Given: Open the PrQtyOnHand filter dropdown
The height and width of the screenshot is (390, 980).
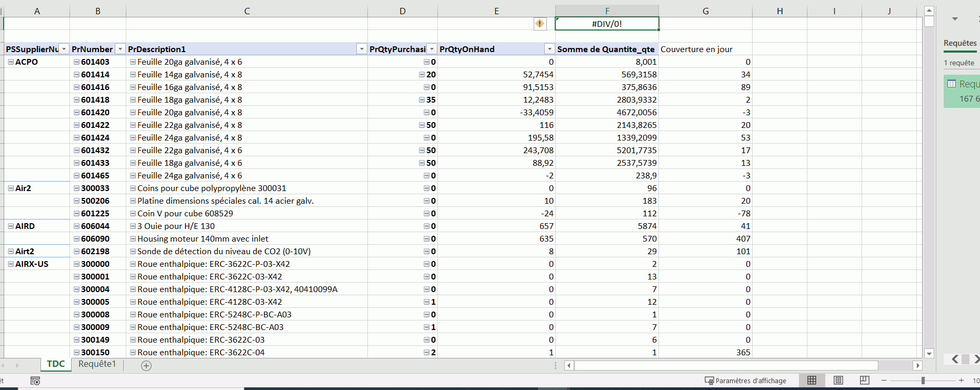Looking at the screenshot, I should coord(549,49).
